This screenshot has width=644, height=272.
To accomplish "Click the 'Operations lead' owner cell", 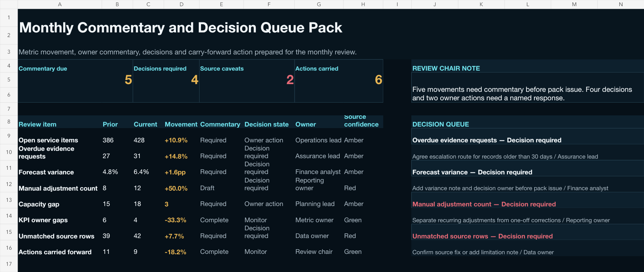I will point(318,140).
